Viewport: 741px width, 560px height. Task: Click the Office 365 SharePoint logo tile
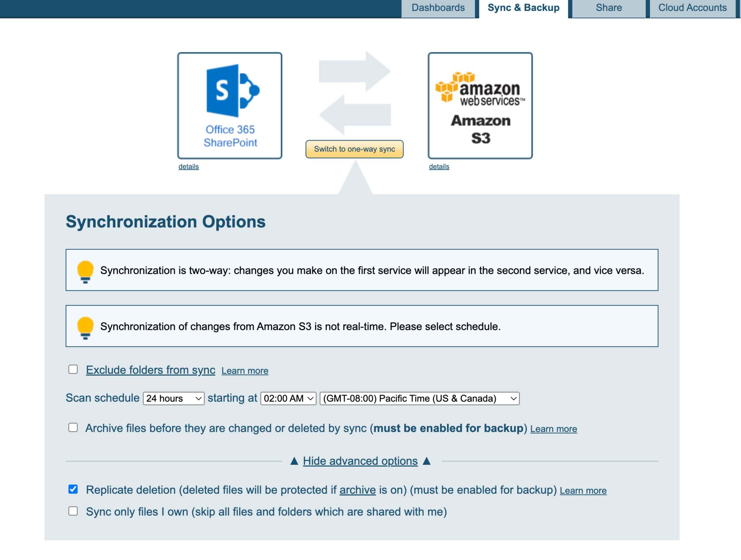click(230, 105)
